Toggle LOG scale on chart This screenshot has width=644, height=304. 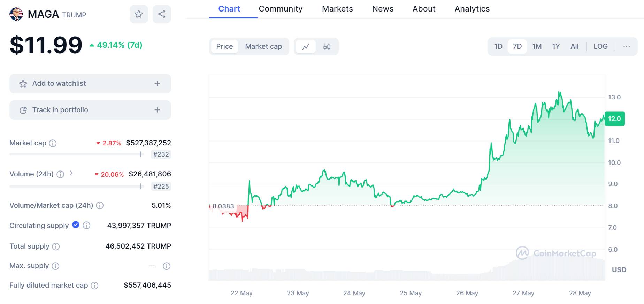[x=600, y=46]
